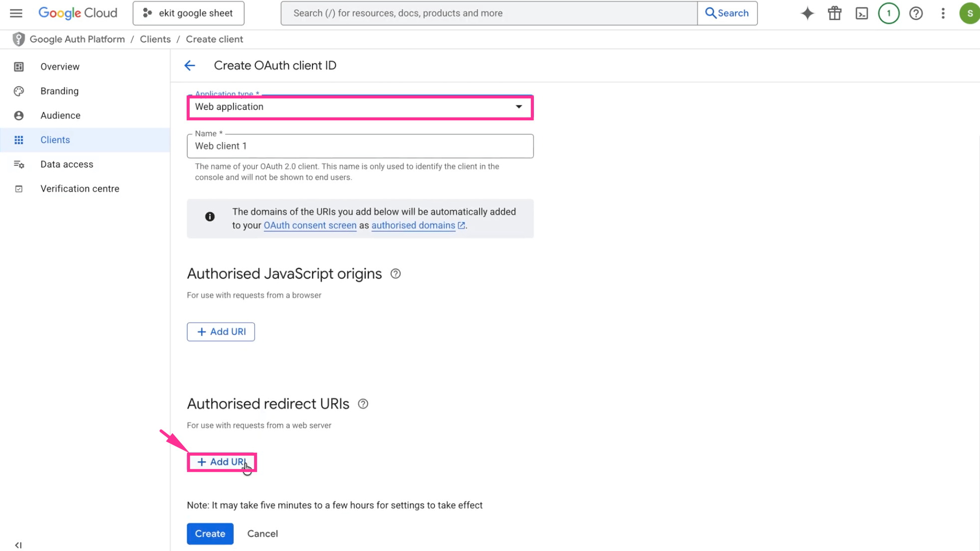Screen dimensions: 980x551
Task: Click the Overview sidebar icon
Action: pos(19,67)
